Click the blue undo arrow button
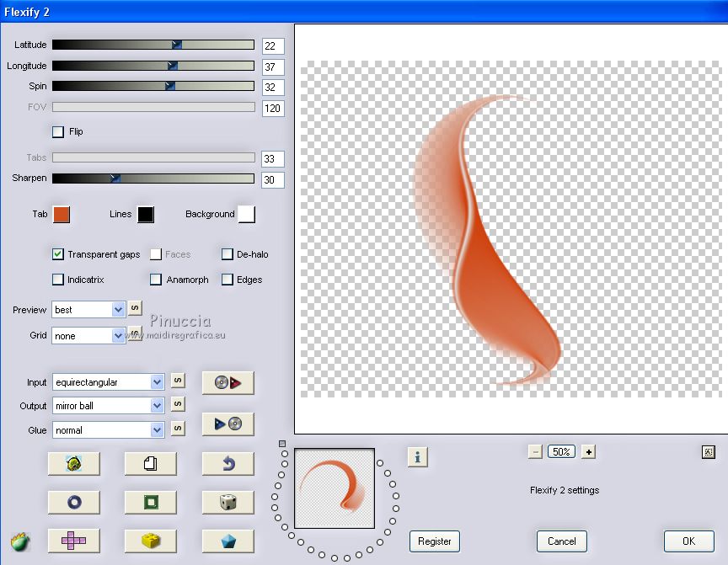This screenshot has height=565, width=728. [228, 463]
